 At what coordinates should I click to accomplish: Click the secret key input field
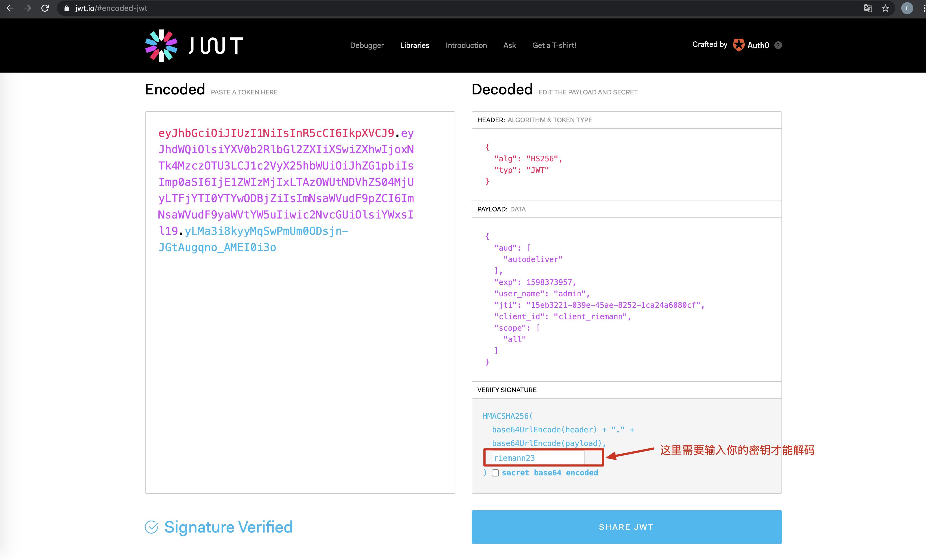click(538, 458)
